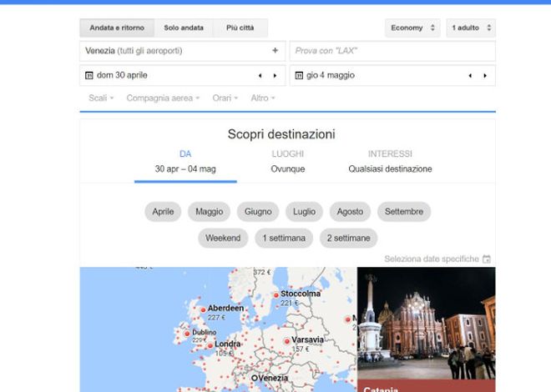Choose the Settembre month chip
The height and width of the screenshot is (392, 551).
click(404, 212)
